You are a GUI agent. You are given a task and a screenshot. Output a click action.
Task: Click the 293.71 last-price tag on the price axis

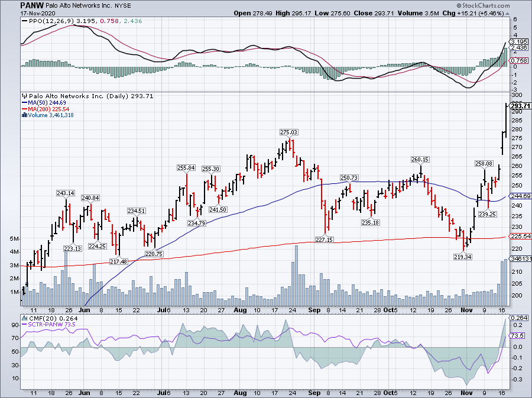(x=520, y=106)
